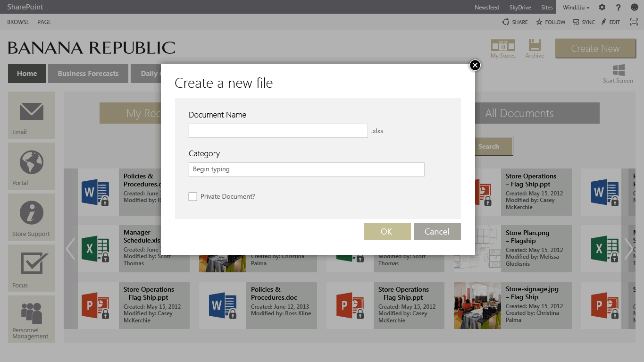The image size is (644, 362).
Task: Click the BANANA REPUBLIC logo
Action: (x=92, y=48)
